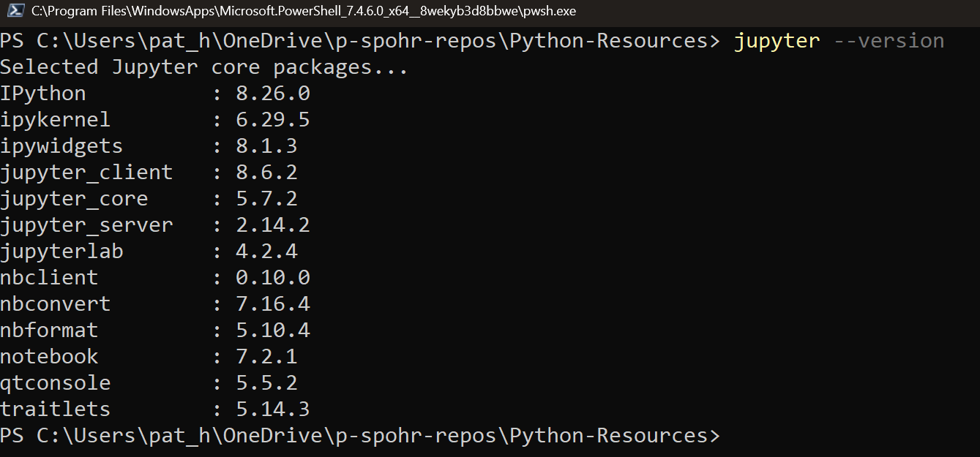The image size is (980, 457).
Task: Click the "jupyter_core" package name
Action: click(x=74, y=199)
